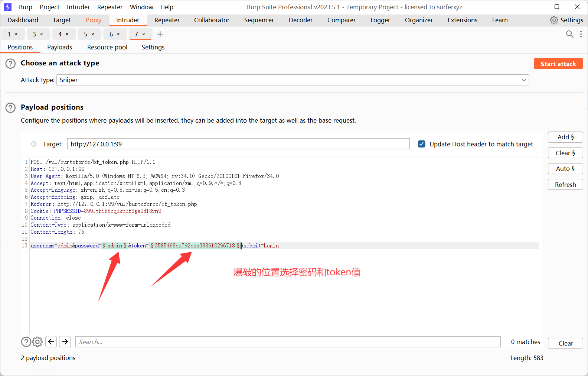Open the Help menu
Viewport: 588px width, 376px height.
[x=167, y=7]
